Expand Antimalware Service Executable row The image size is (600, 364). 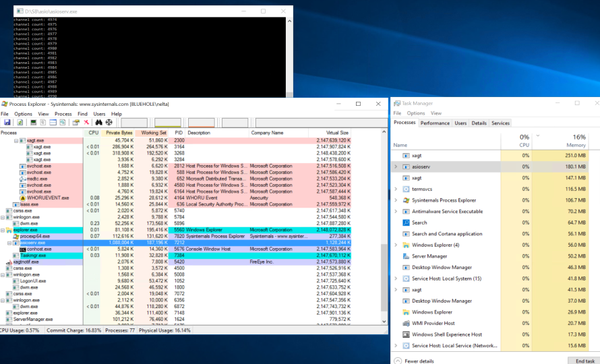click(396, 211)
